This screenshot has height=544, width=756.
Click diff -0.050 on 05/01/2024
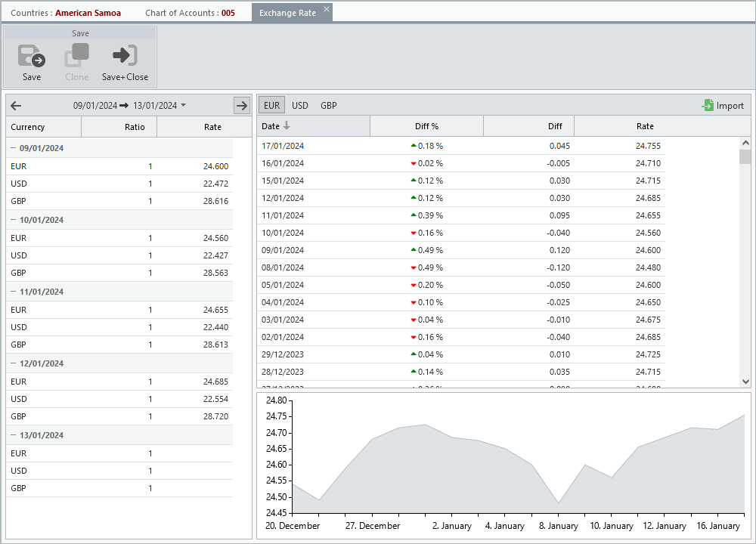tap(559, 285)
